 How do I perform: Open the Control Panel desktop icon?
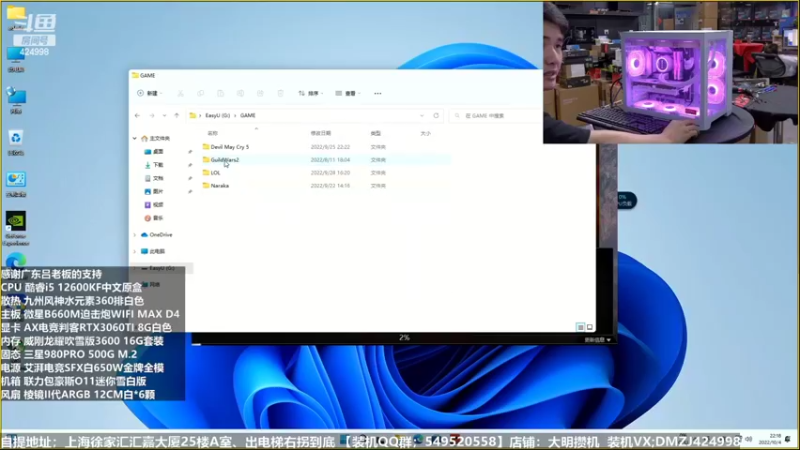(16, 184)
